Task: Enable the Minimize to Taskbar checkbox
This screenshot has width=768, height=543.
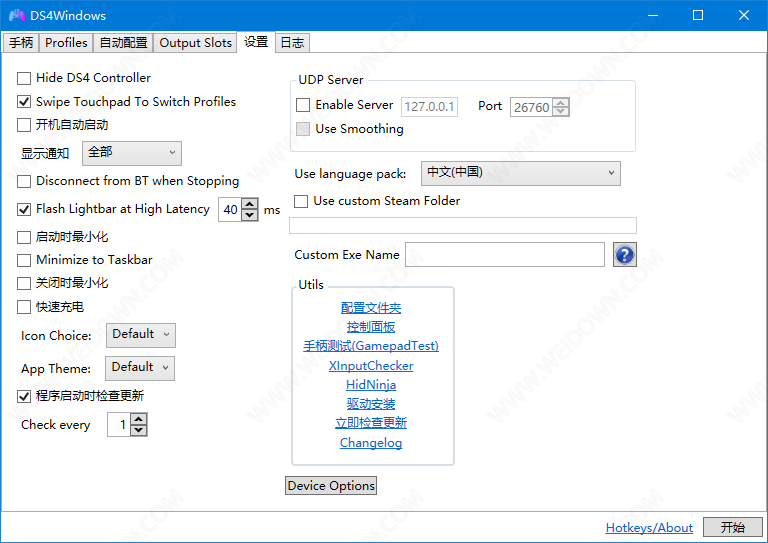Action: click(x=24, y=260)
